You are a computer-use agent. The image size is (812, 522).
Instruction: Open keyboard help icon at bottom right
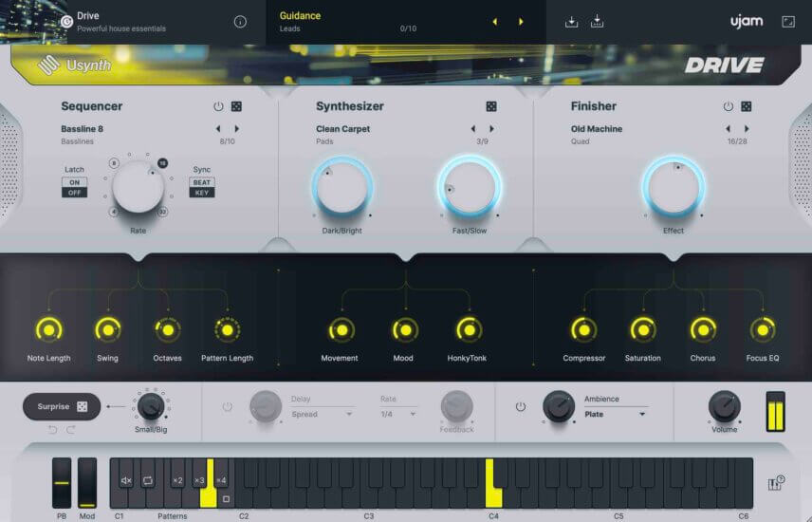(776, 483)
